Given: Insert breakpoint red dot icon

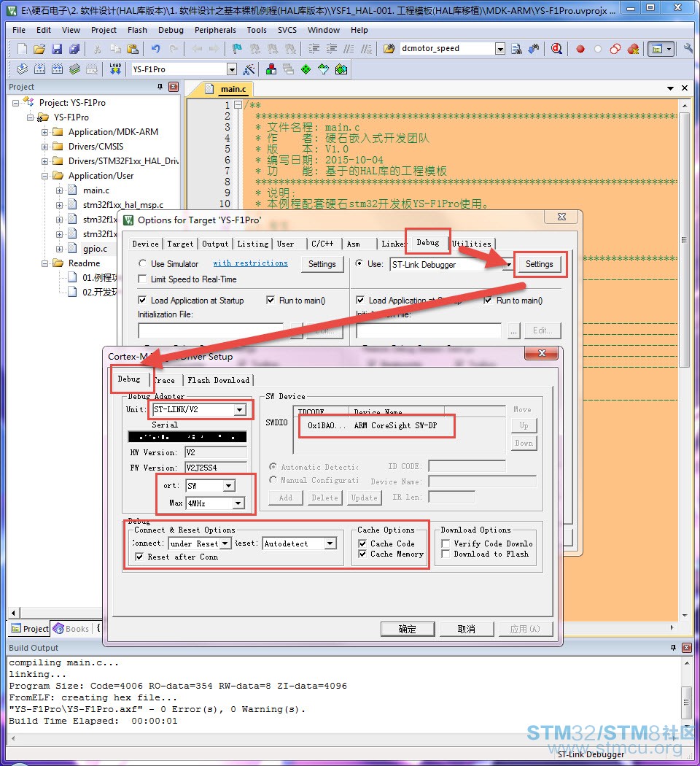Looking at the screenshot, I should point(580,48).
